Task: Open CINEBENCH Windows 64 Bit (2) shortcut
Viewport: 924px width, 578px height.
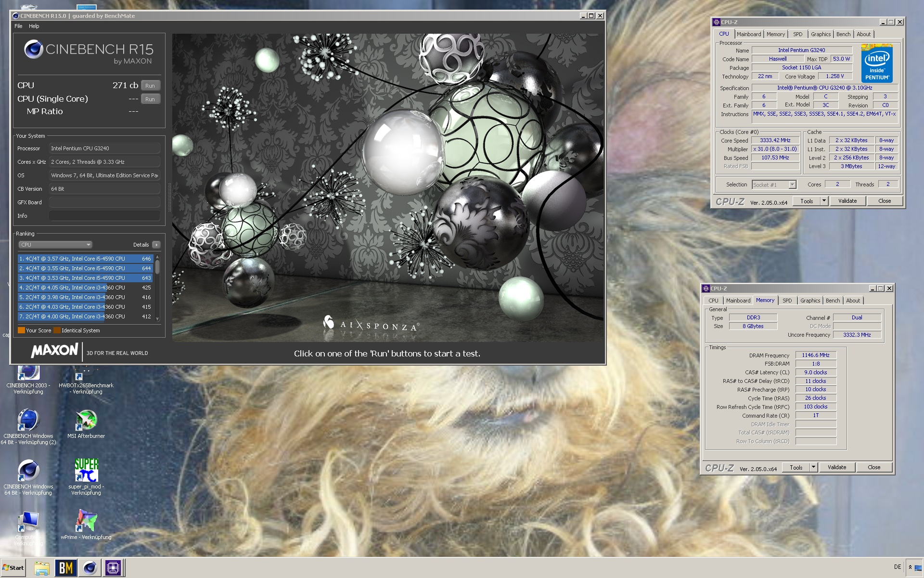Action: pyautogui.click(x=28, y=427)
